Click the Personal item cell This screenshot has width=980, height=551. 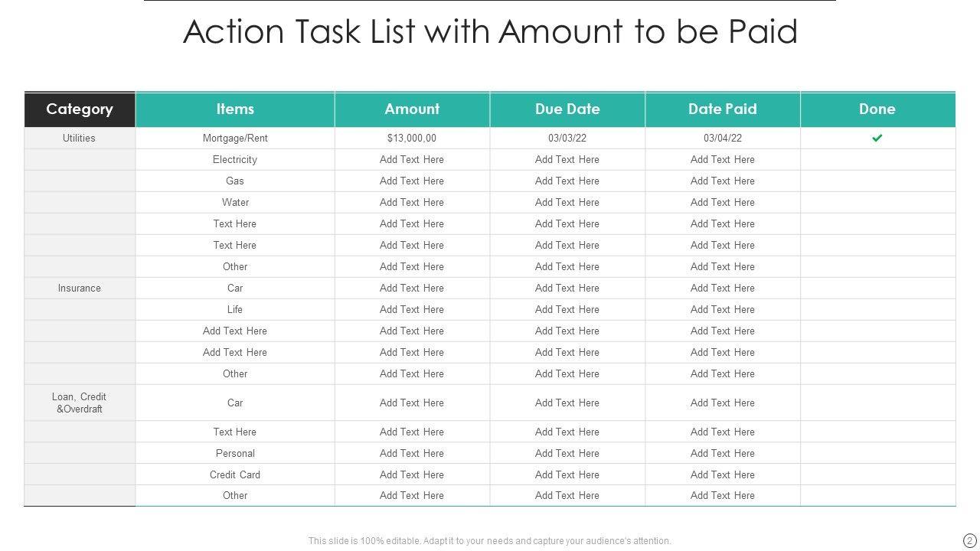pyautogui.click(x=235, y=453)
